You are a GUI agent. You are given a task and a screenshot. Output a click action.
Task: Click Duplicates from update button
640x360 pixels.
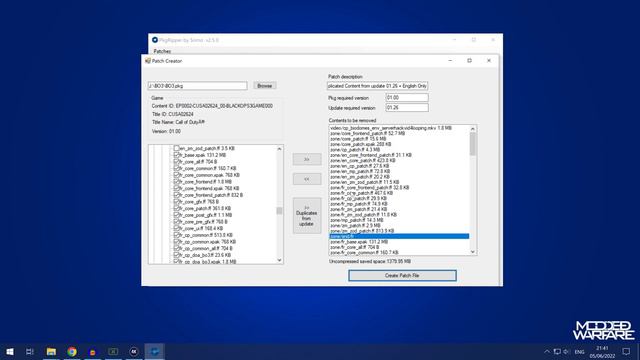307,216
